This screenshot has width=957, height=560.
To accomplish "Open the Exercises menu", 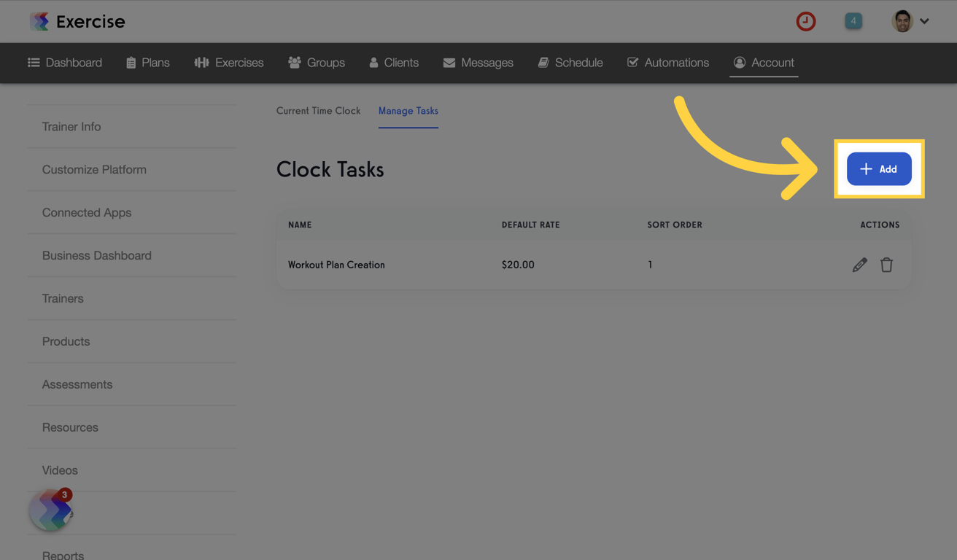I will click(229, 63).
